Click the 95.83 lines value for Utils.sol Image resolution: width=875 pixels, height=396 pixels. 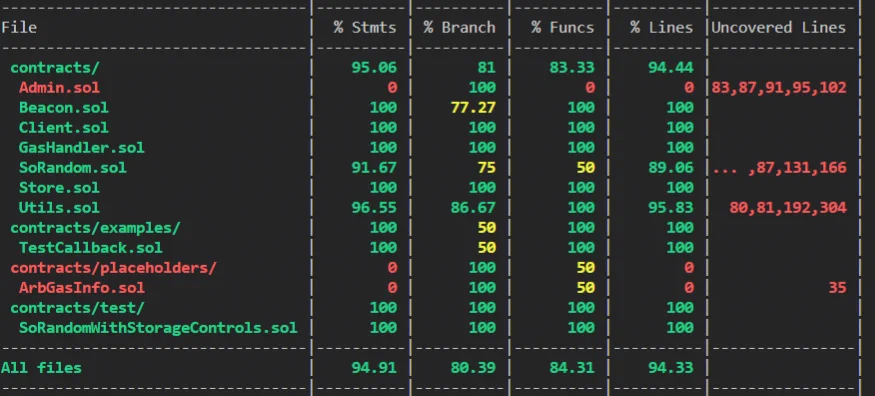671,208
